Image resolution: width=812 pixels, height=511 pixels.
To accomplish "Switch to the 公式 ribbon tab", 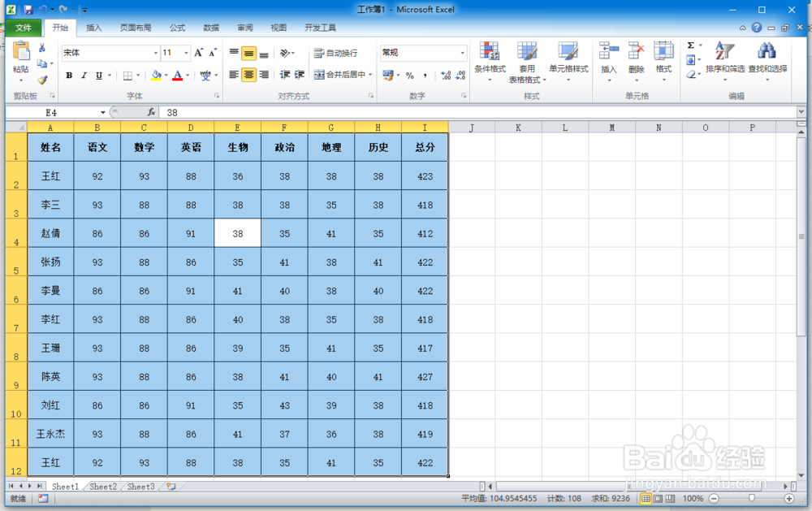I will (177, 28).
